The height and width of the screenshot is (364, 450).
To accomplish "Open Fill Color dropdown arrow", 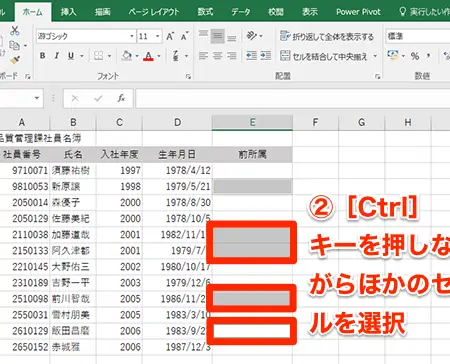I will (137, 56).
